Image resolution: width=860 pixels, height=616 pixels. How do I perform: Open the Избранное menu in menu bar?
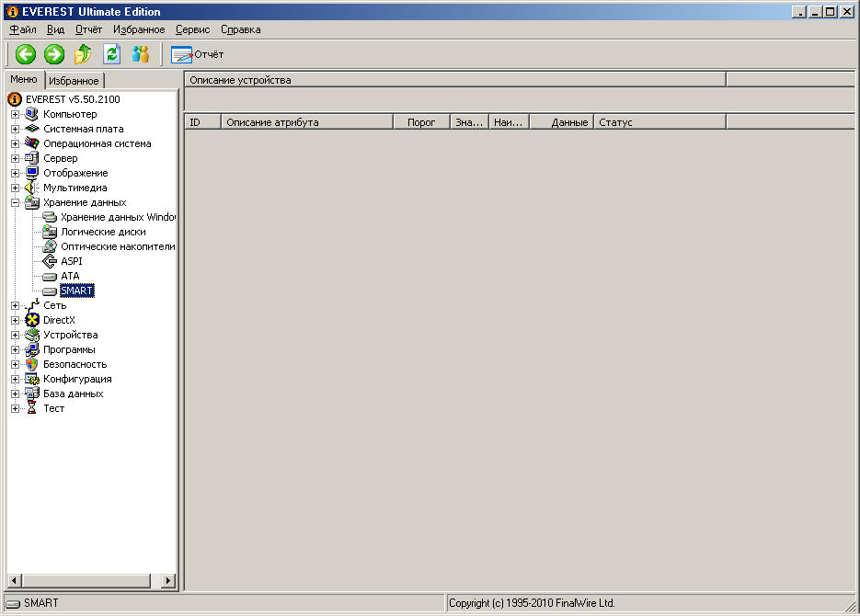click(139, 29)
